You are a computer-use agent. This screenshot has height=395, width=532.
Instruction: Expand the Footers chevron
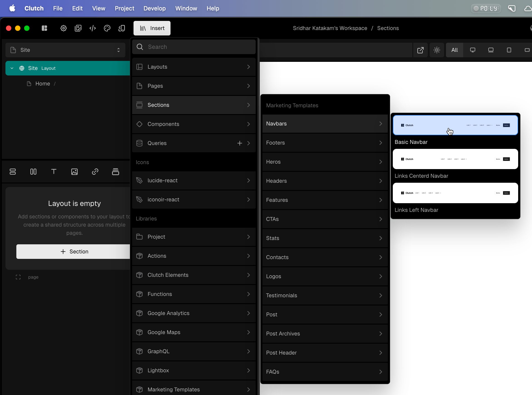click(381, 143)
